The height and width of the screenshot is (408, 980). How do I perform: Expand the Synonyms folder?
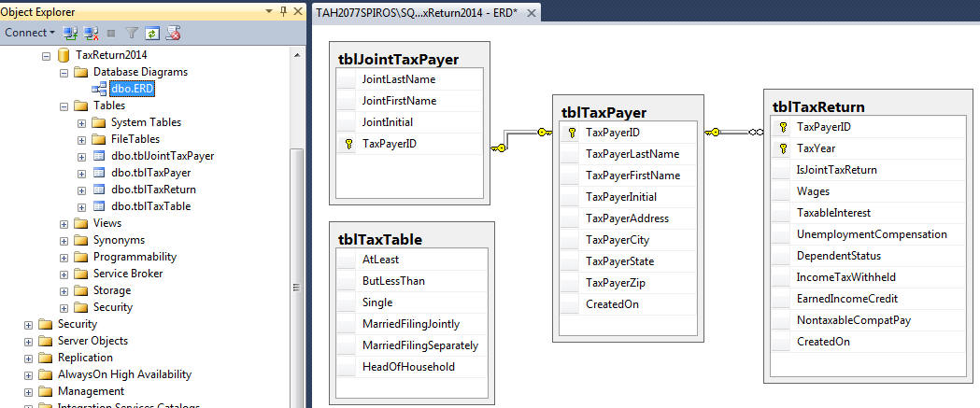[x=64, y=241]
